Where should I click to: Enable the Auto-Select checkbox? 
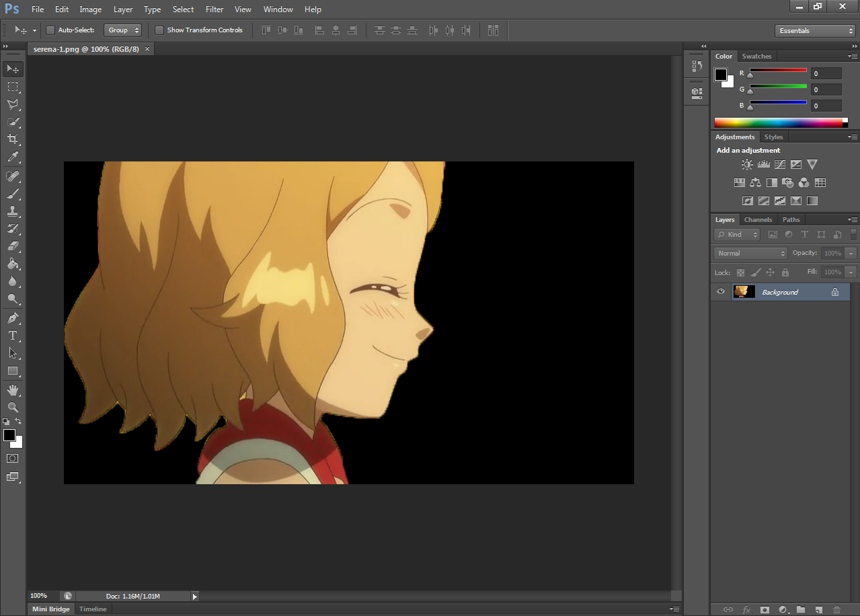coord(50,30)
